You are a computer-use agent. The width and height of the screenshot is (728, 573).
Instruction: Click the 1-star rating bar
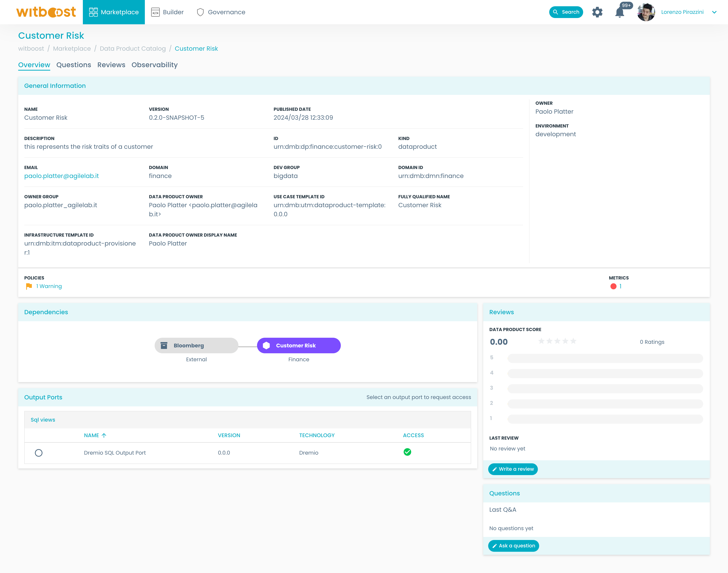click(x=605, y=419)
